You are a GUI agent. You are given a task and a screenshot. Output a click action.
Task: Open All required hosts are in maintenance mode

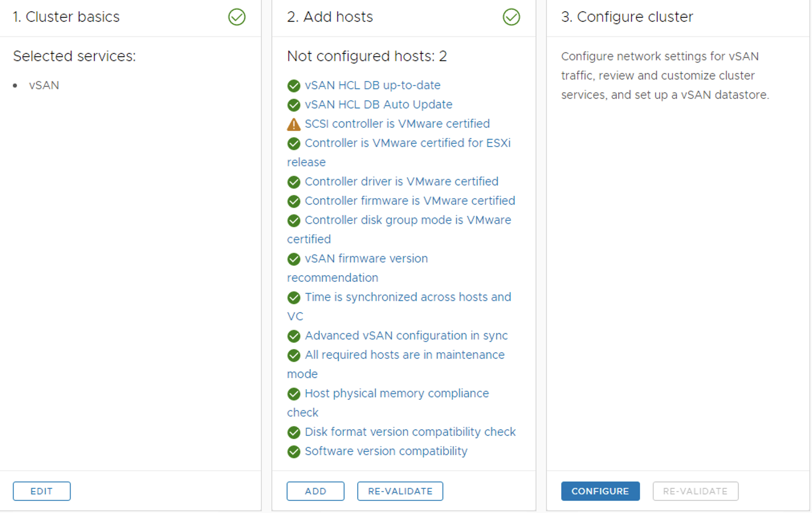[396, 364]
